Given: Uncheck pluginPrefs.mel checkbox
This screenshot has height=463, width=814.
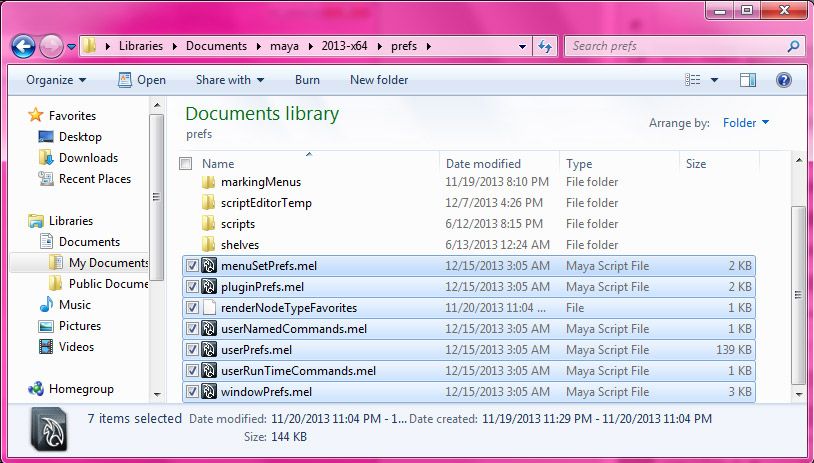Looking at the screenshot, I should pos(192,287).
